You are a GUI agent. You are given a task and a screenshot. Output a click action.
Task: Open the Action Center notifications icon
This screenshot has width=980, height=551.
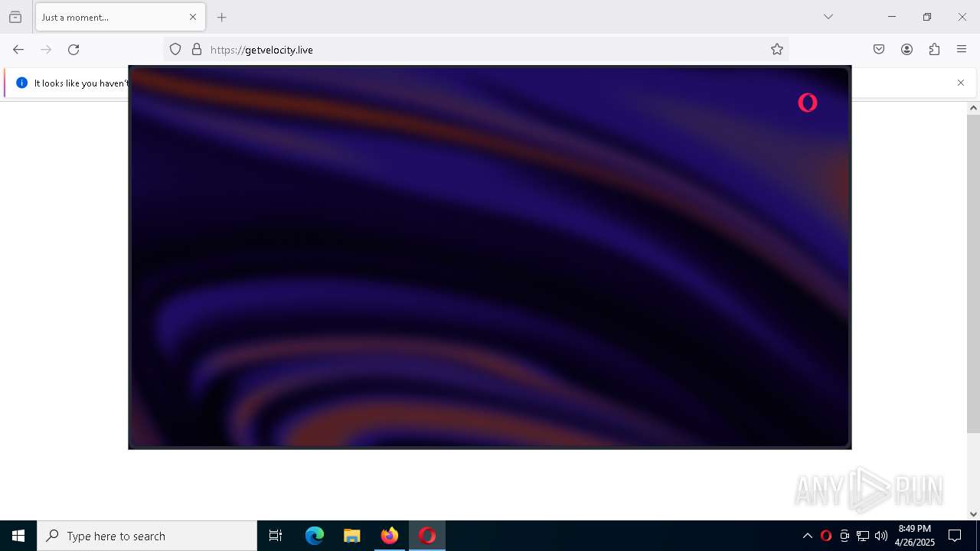(955, 536)
